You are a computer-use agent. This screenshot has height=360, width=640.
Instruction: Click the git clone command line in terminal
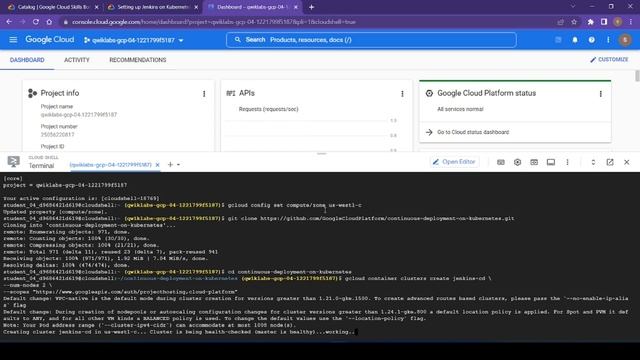click(259, 218)
